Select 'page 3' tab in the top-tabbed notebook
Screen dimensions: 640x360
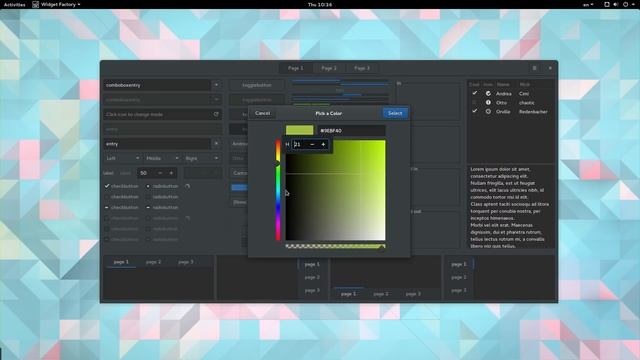click(x=186, y=262)
